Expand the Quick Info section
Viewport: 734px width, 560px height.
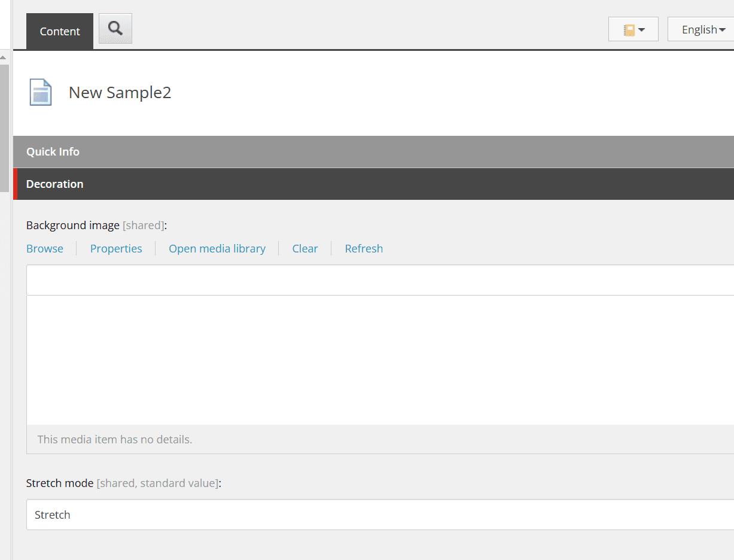coord(53,152)
